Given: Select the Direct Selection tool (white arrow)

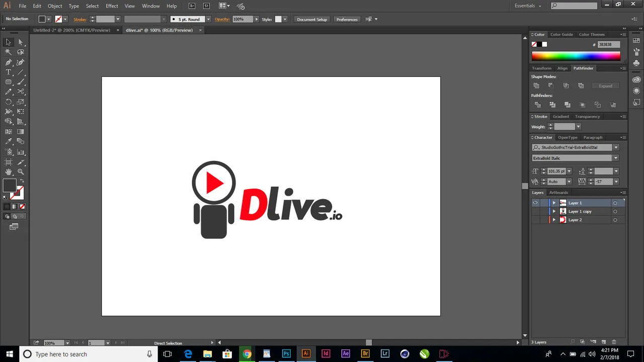Looking at the screenshot, I should (x=21, y=42).
